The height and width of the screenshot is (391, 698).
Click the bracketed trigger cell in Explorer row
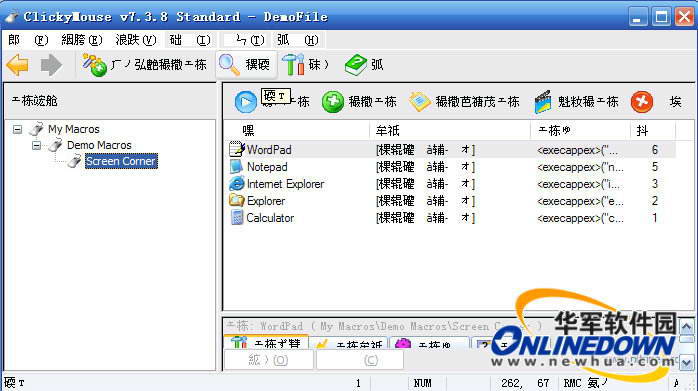tap(426, 200)
